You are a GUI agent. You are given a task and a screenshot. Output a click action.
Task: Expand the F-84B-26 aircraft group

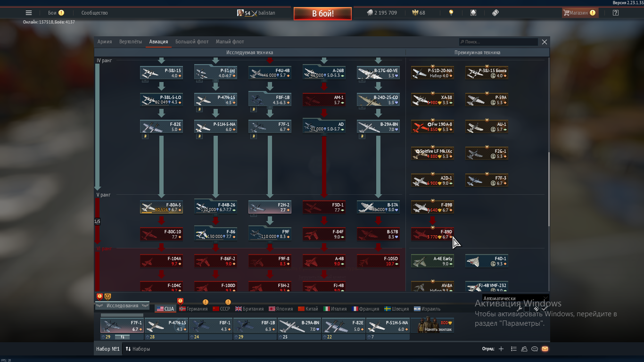[215, 206]
